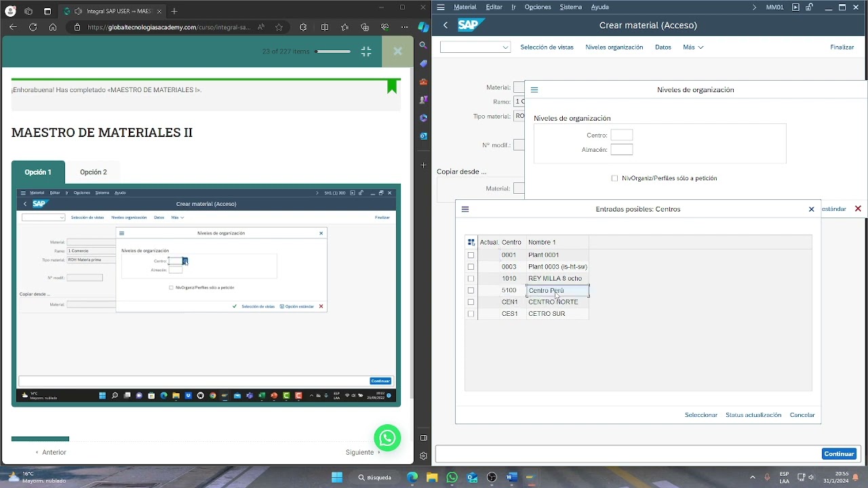
Task: Open the Ir menu
Action: 513,7
